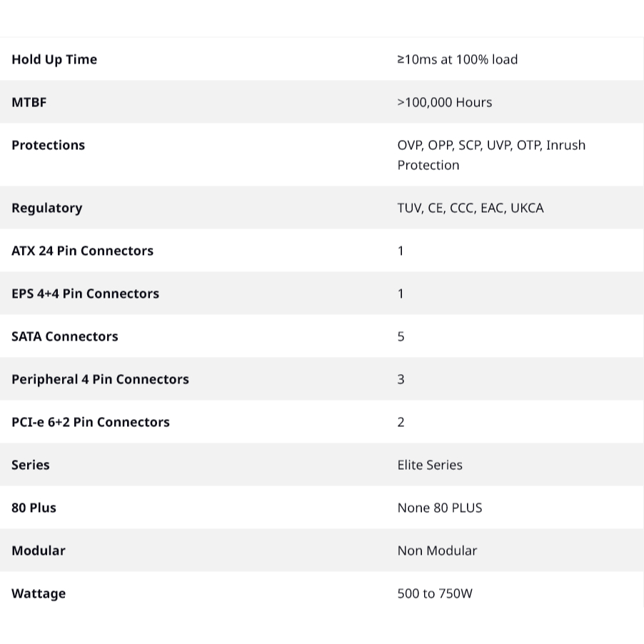
Task: Select the Elite Series value
Action: (x=430, y=465)
